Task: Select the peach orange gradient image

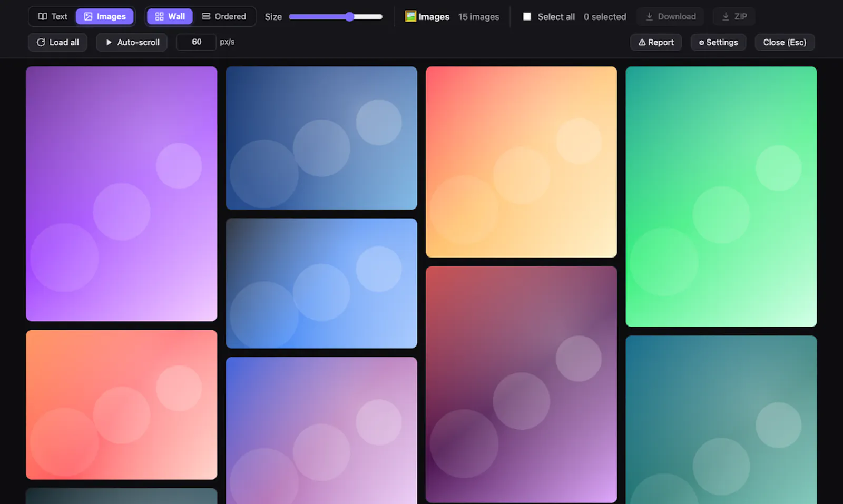Action: (522, 162)
